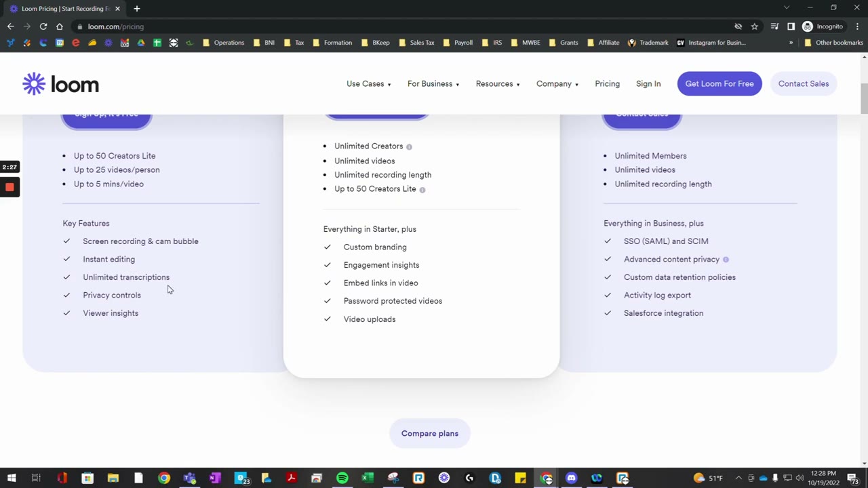
Task: Open the Loom Pricing browser tab
Action: (65, 8)
